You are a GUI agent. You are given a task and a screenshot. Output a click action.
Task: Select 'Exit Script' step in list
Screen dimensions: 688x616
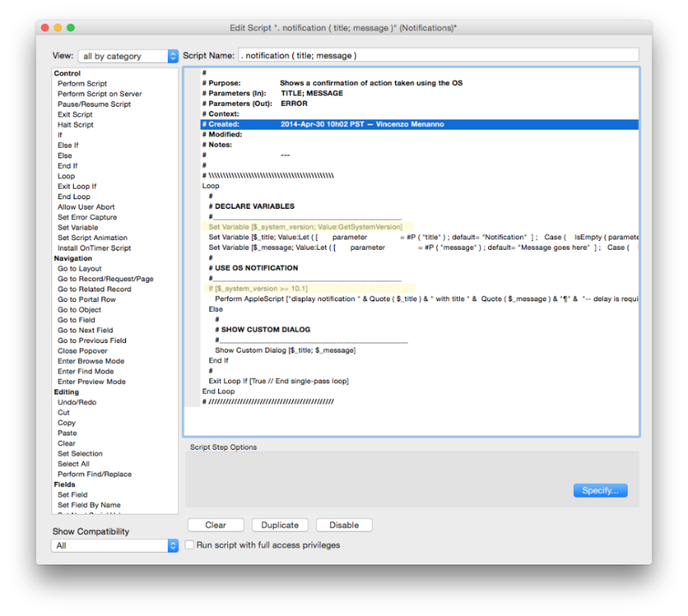(x=75, y=115)
